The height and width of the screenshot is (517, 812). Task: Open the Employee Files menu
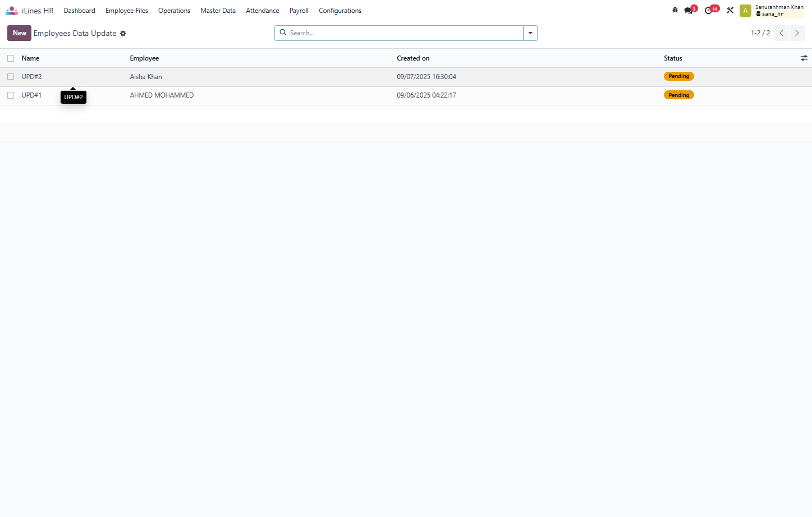click(127, 11)
